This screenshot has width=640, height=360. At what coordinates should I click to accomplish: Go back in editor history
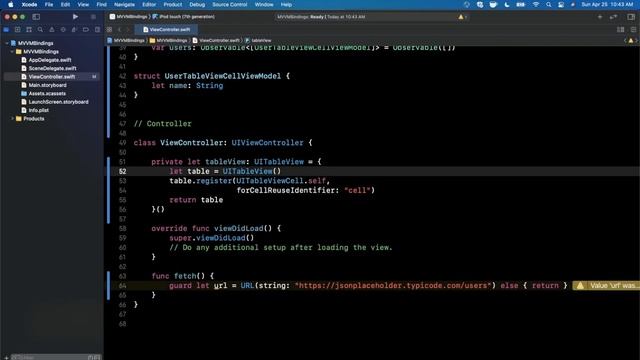click(120, 30)
